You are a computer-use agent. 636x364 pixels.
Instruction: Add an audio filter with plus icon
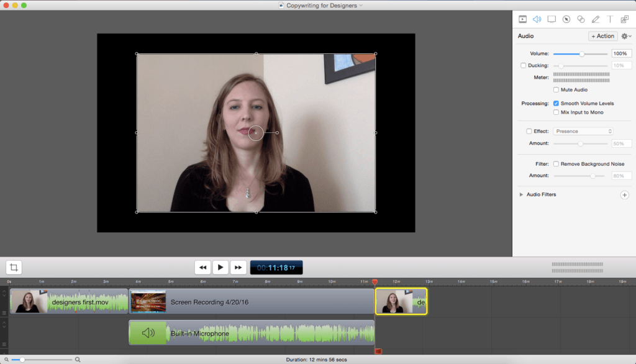pyautogui.click(x=624, y=195)
